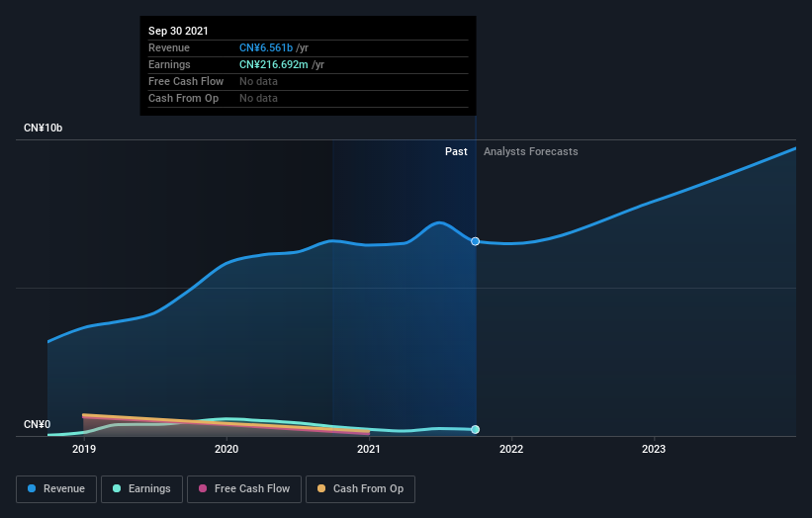Toggle the Cash From Op legend button
Viewport: 812px width, 518px height.
point(360,489)
